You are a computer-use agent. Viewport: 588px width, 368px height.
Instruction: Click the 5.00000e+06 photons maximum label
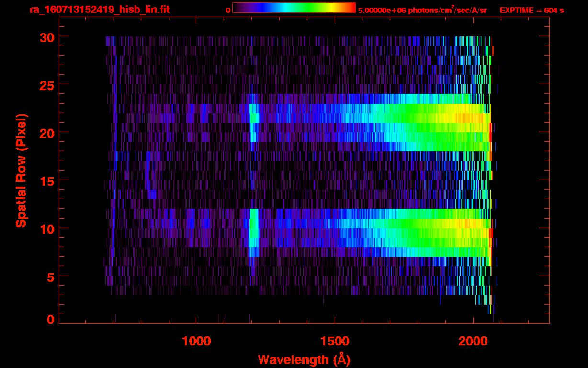422,10
